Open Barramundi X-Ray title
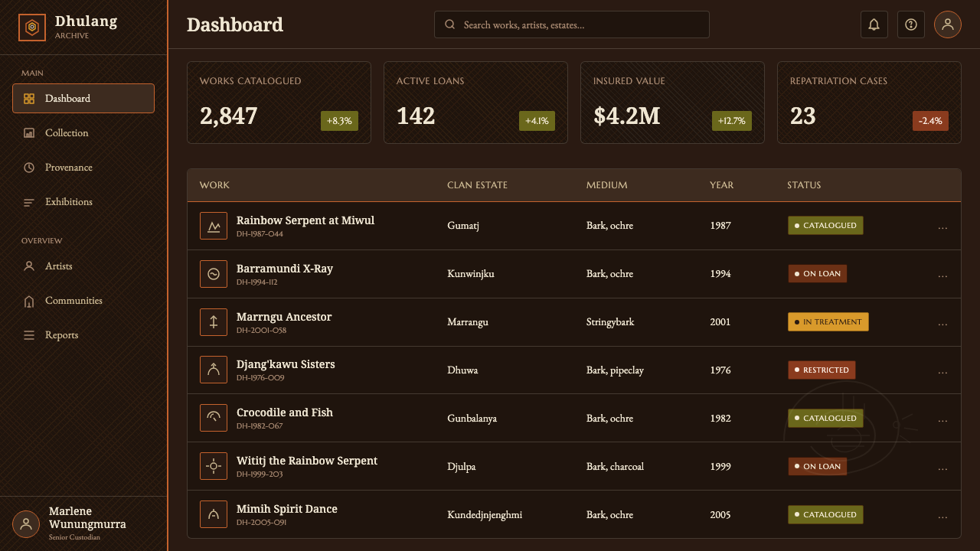Viewport: 980px width, 551px height. (x=285, y=269)
